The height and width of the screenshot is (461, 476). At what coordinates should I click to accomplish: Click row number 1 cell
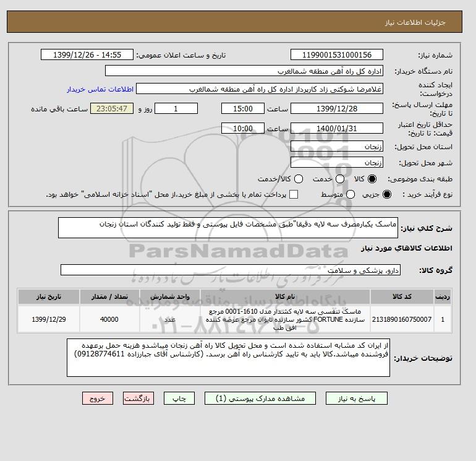pyautogui.click(x=443, y=319)
